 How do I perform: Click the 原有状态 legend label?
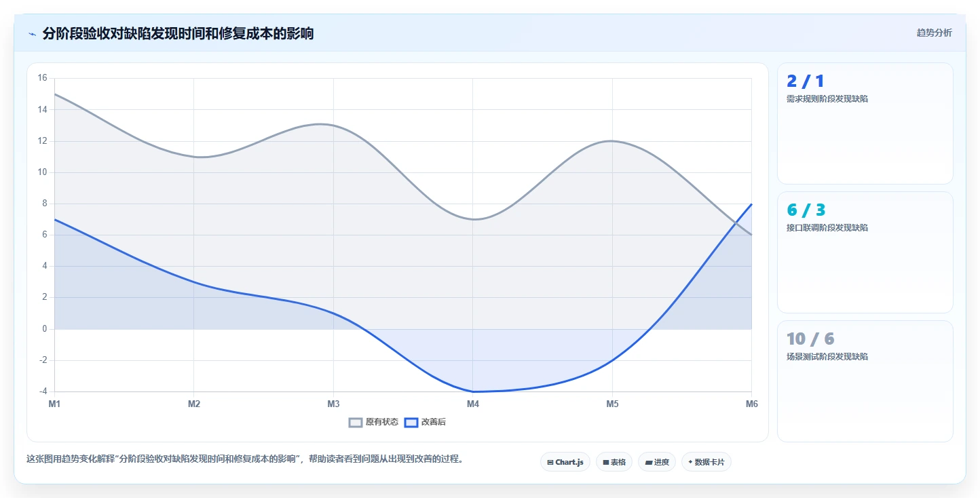pos(382,422)
